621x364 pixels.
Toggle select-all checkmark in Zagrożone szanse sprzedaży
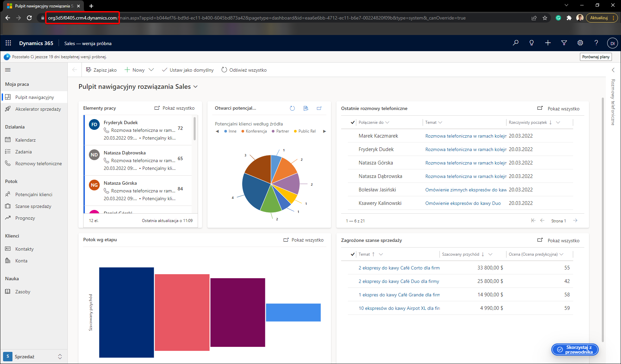[353, 254]
